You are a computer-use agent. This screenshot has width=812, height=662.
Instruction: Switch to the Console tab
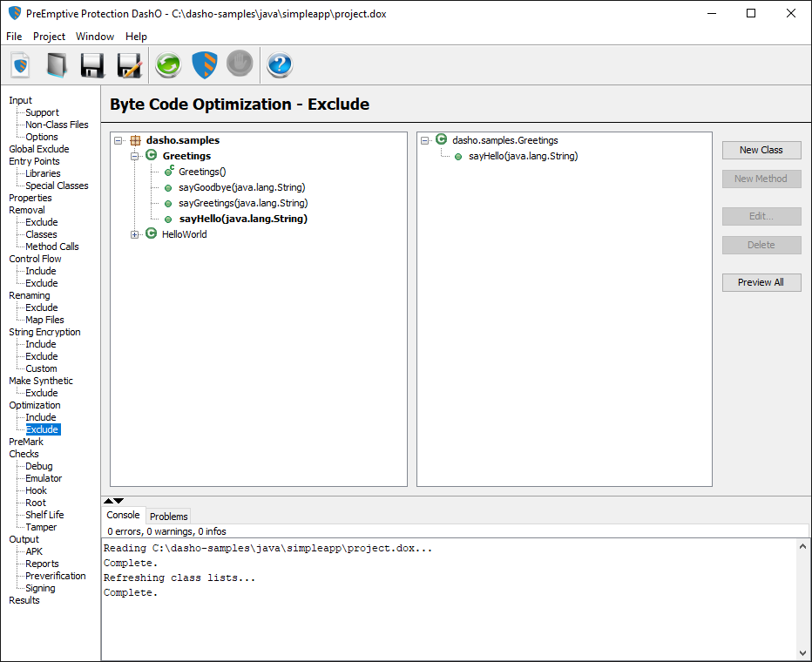pos(123,515)
